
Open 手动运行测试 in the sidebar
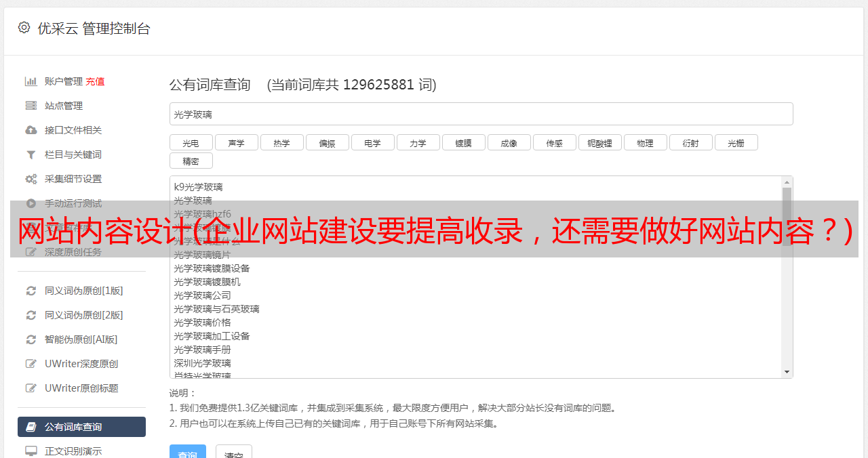[73, 203]
